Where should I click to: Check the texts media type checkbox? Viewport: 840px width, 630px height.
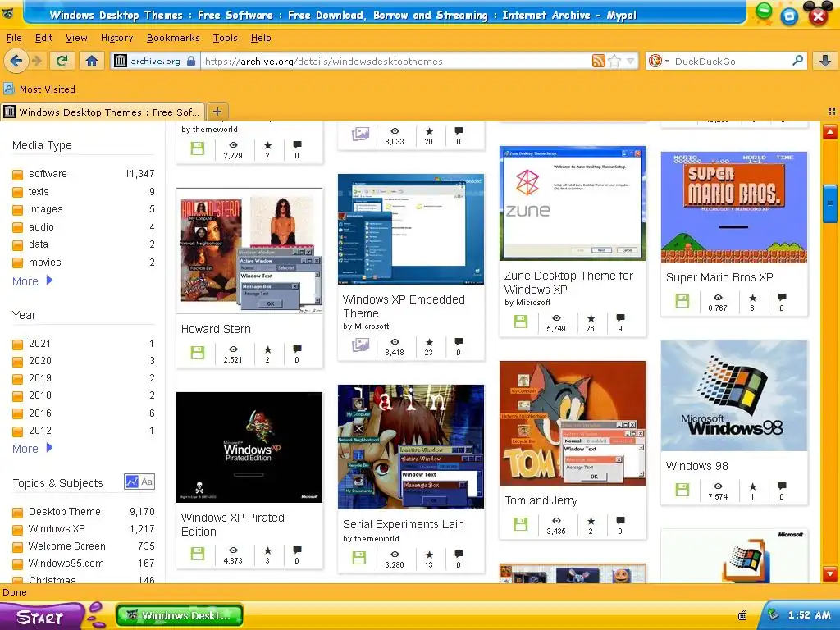[x=18, y=192]
